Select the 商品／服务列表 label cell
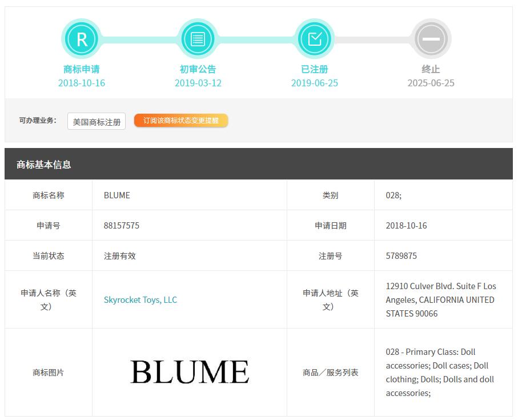Viewport: 518px width, 420px height. [330, 373]
